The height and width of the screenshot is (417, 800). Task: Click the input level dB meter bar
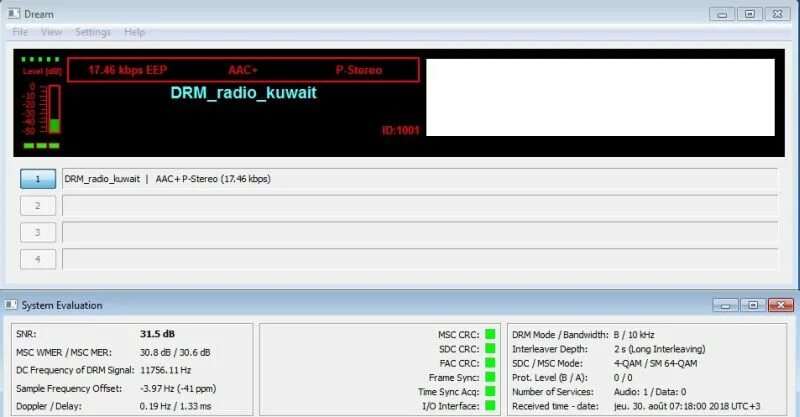pyautogui.click(x=55, y=109)
